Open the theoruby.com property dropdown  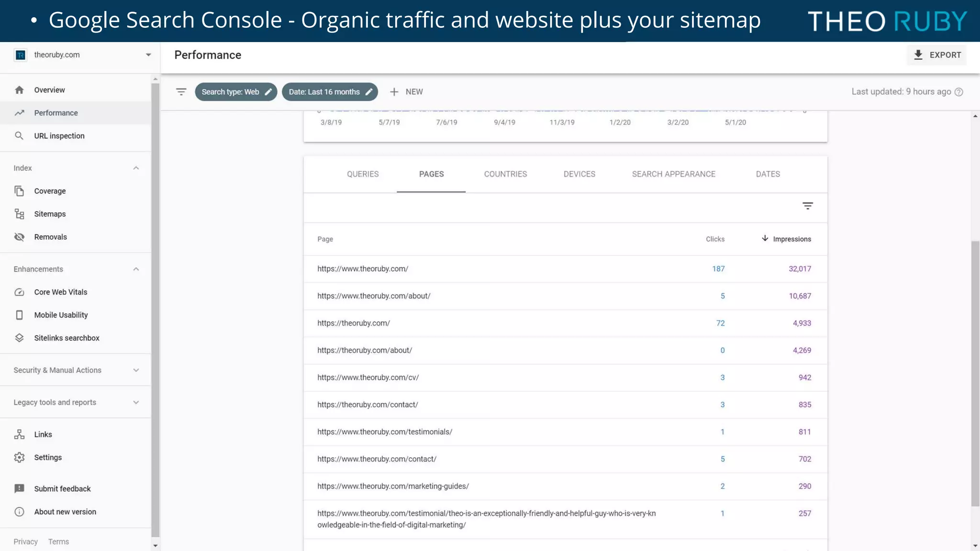pos(148,55)
